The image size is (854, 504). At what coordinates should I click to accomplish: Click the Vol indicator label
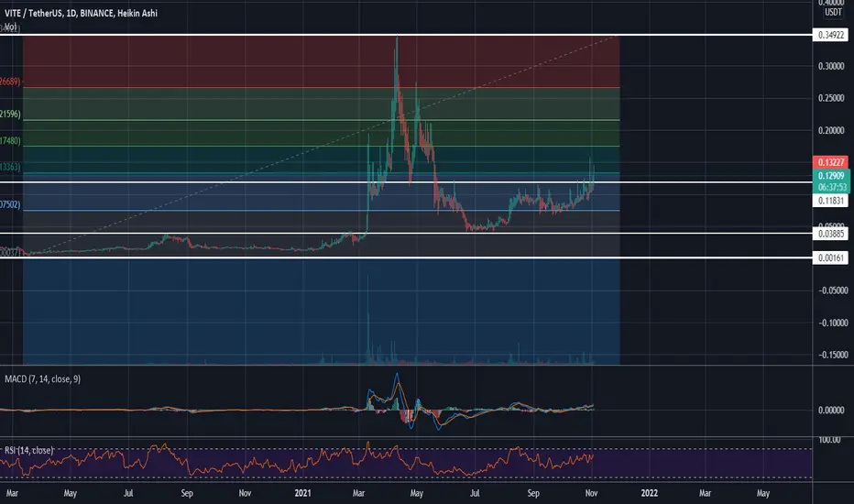(x=11, y=27)
